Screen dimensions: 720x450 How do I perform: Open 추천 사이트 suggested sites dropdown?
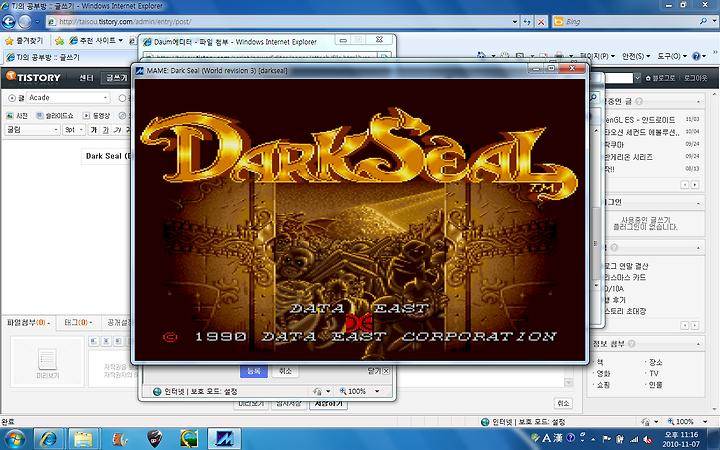96,41
